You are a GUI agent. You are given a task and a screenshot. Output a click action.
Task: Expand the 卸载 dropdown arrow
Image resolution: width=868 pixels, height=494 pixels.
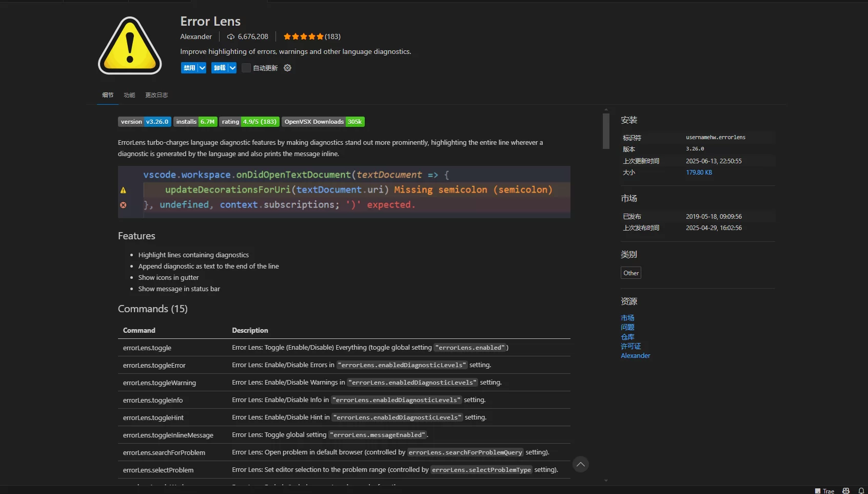232,68
